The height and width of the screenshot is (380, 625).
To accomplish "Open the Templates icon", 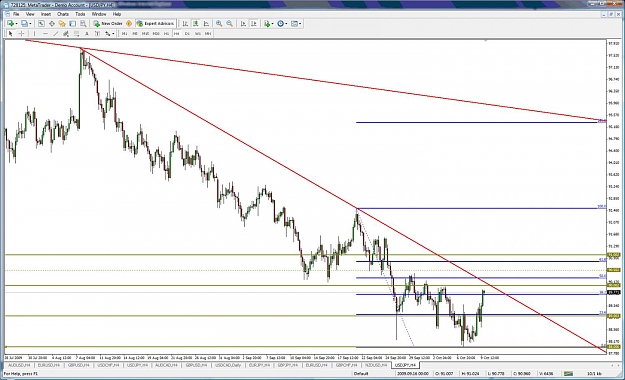I will tap(294, 24).
